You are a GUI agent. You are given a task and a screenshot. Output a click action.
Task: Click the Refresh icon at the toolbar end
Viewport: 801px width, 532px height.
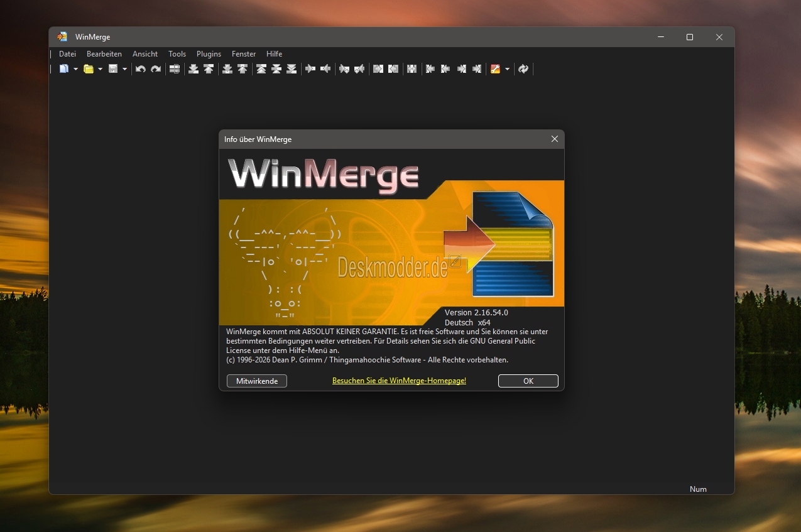pyautogui.click(x=523, y=69)
